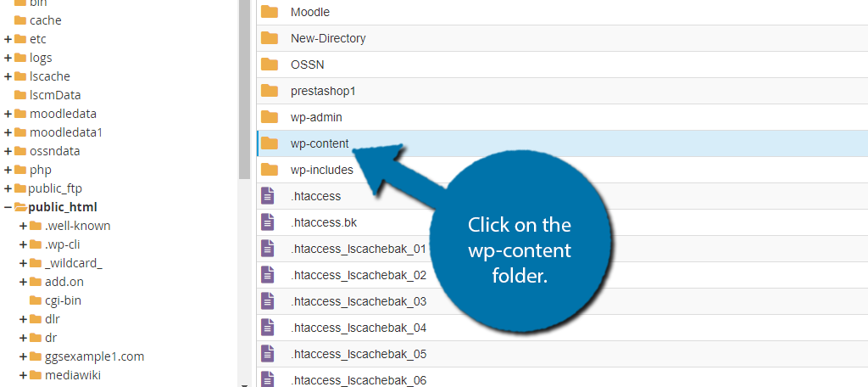Select the wp-admin folder icon
The width and height of the screenshot is (868, 387).
[x=270, y=117]
